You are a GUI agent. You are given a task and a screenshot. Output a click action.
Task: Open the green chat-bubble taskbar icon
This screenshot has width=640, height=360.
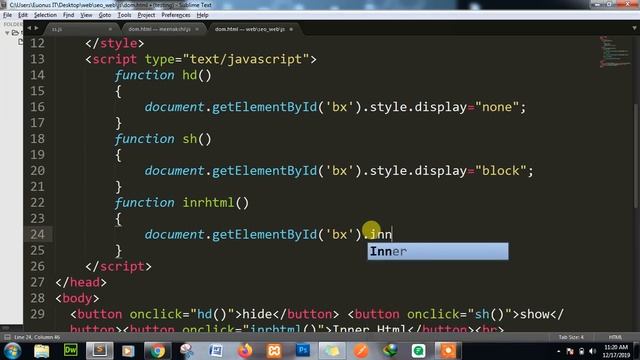point(419,351)
